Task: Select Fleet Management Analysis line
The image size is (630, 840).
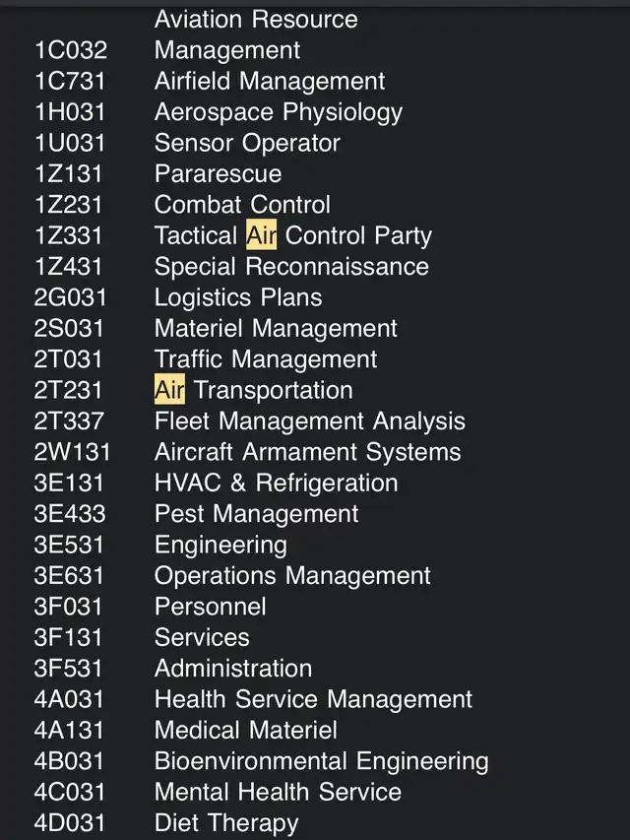Action: 250,421
